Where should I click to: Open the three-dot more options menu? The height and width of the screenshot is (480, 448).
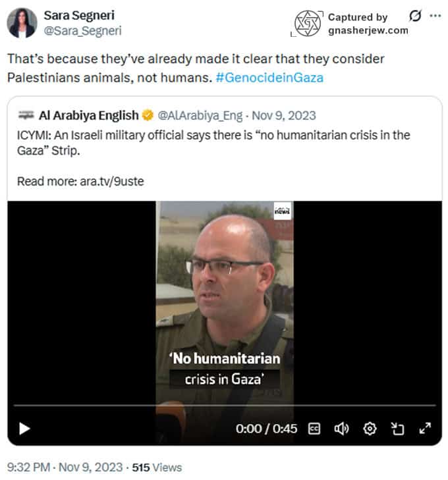pyautogui.click(x=435, y=16)
